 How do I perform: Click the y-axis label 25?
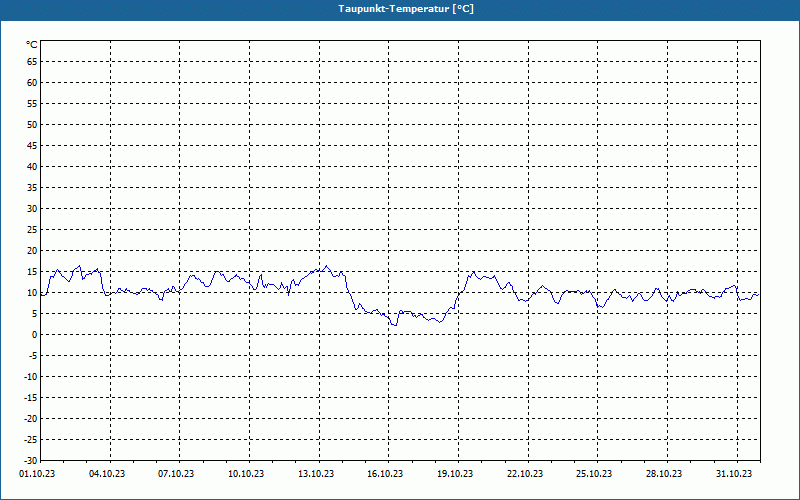tap(32, 230)
